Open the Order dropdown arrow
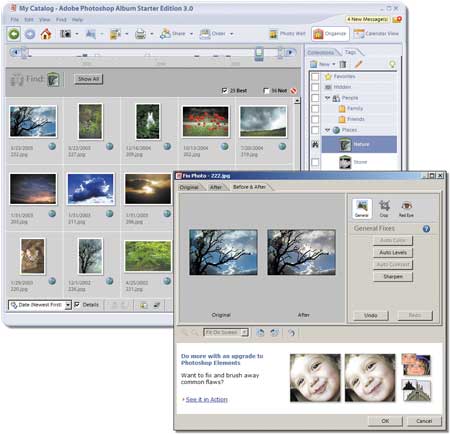The height and width of the screenshot is (434, 450). coord(231,34)
